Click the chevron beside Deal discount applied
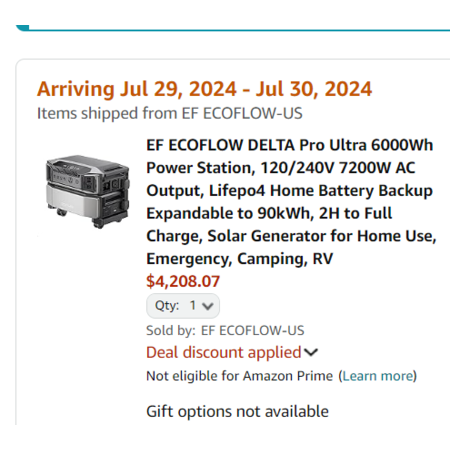Screen dimensions: 450x450 coord(311,352)
